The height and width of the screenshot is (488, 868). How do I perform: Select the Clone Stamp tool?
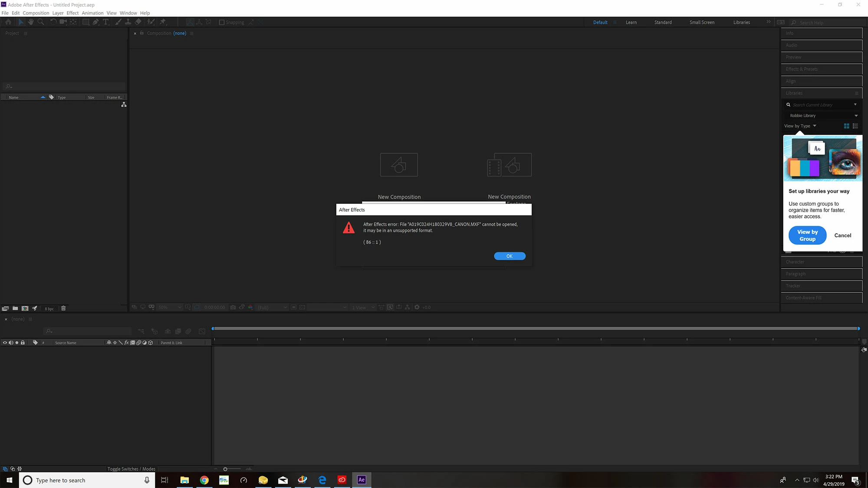pos(128,22)
